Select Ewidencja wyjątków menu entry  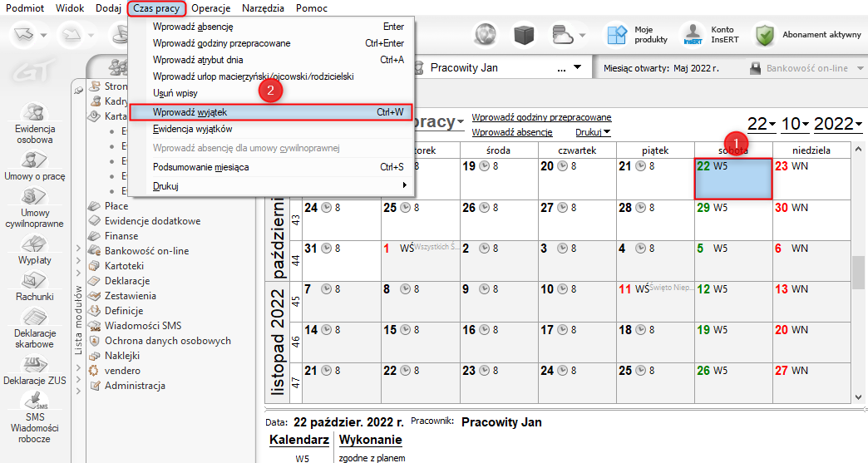pyautogui.click(x=271, y=129)
